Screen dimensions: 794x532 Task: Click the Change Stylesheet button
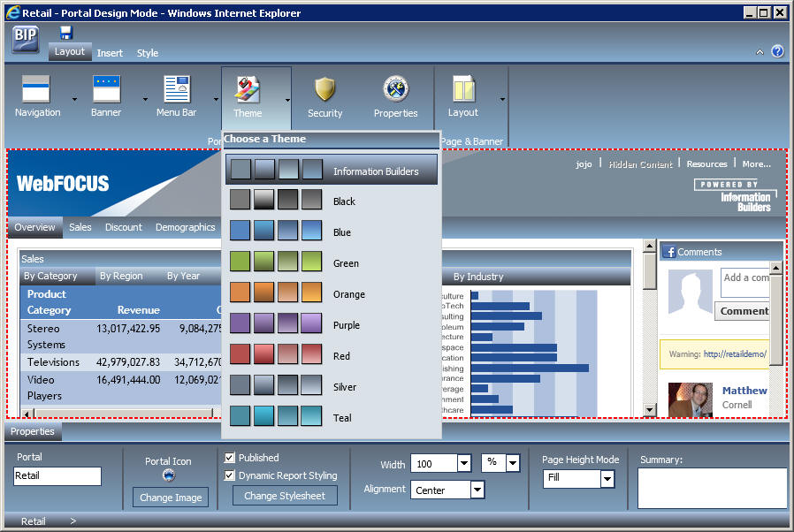point(285,496)
